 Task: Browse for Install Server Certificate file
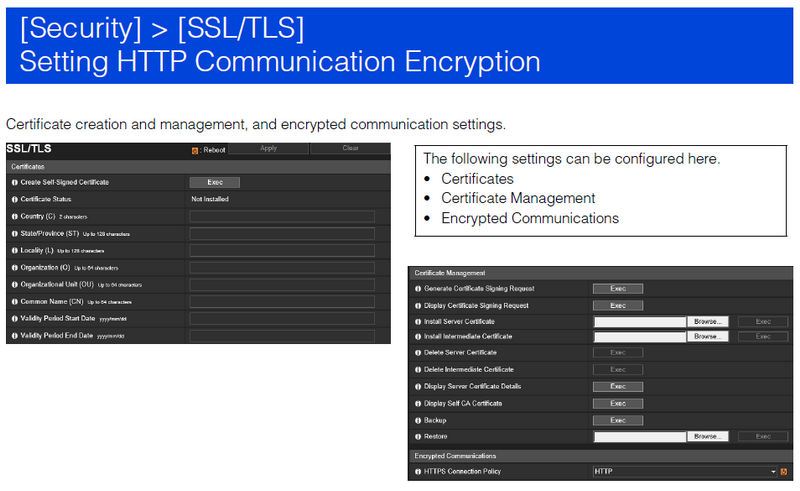tap(709, 322)
